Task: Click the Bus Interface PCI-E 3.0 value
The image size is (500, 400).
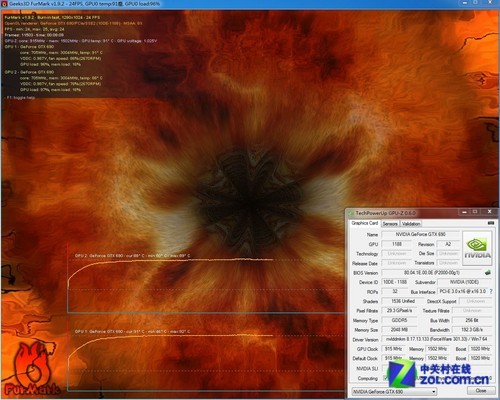Action: click(462, 291)
